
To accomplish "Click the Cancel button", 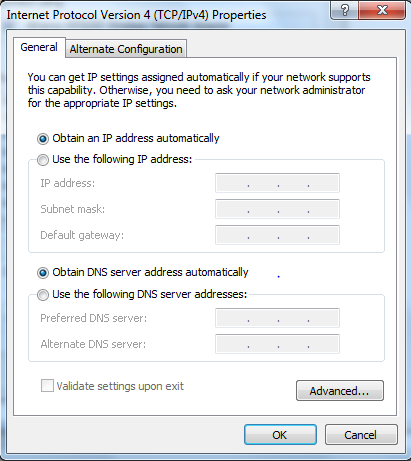I will pyautogui.click(x=361, y=435).
